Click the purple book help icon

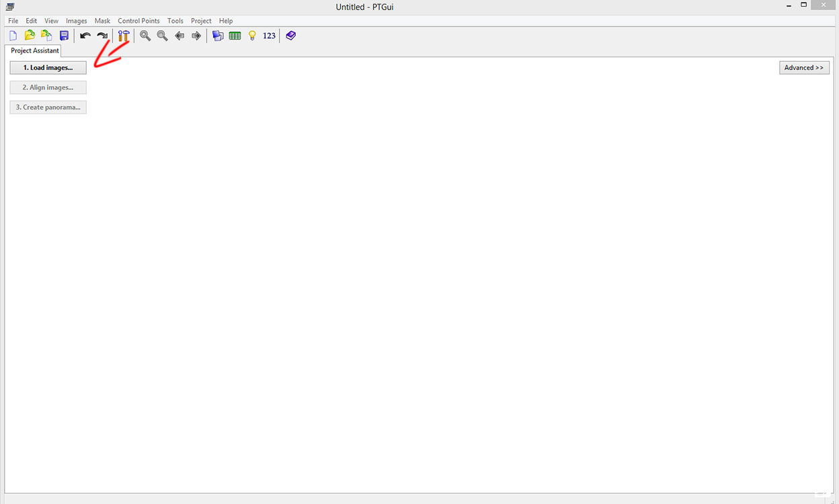coord(290,36)
